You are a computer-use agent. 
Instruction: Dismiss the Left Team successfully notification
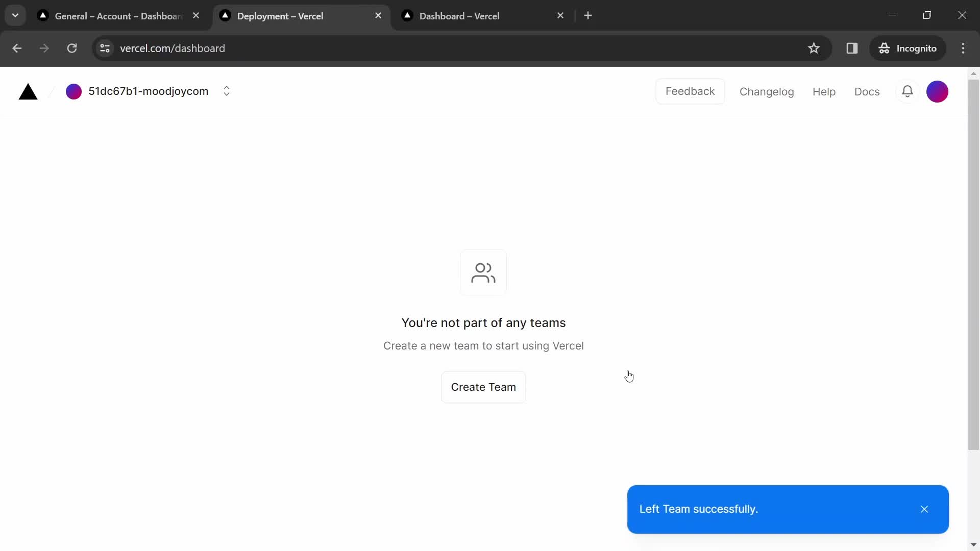[x=924, y=509]
